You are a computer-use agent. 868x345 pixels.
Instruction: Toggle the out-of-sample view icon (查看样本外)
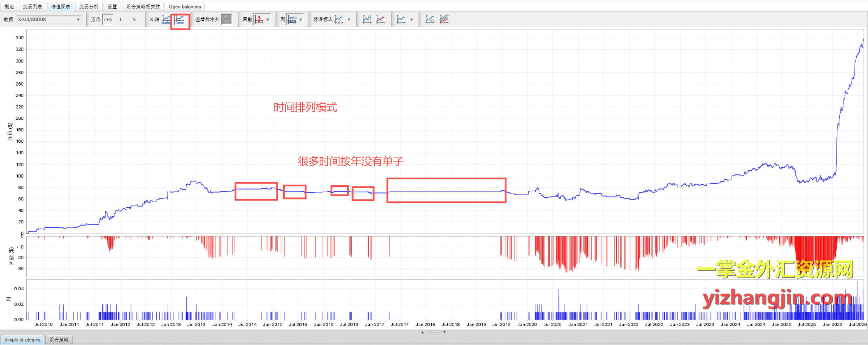(x=227, y=19)
